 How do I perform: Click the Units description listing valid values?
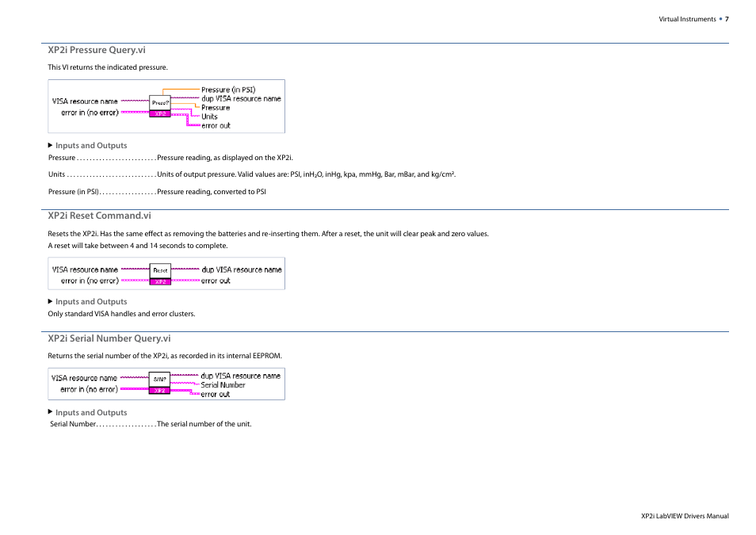click(307, 174)
